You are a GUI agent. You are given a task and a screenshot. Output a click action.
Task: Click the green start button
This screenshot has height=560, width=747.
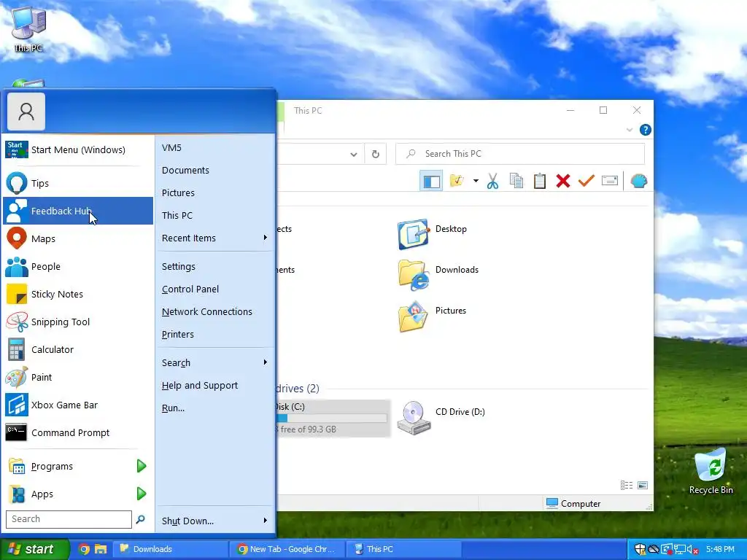(x=34, y=549)
